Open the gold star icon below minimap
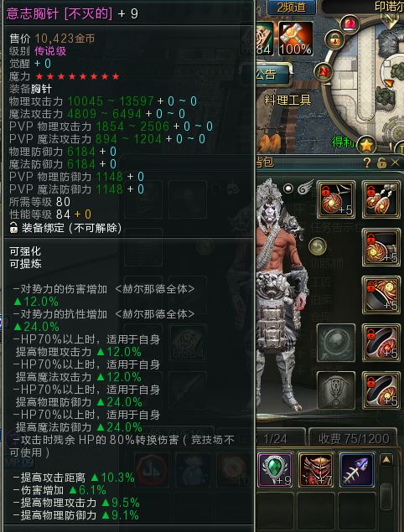 366,145
